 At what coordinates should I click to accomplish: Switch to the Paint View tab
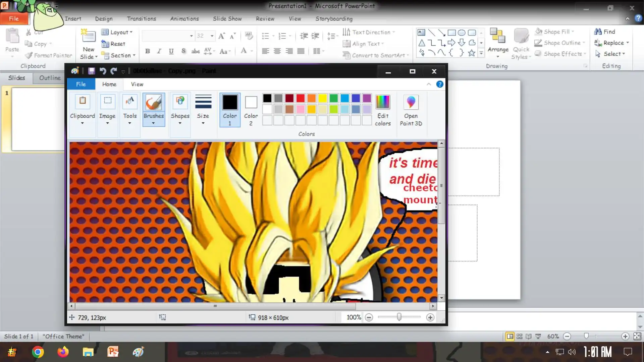click(x=137, y=84)
